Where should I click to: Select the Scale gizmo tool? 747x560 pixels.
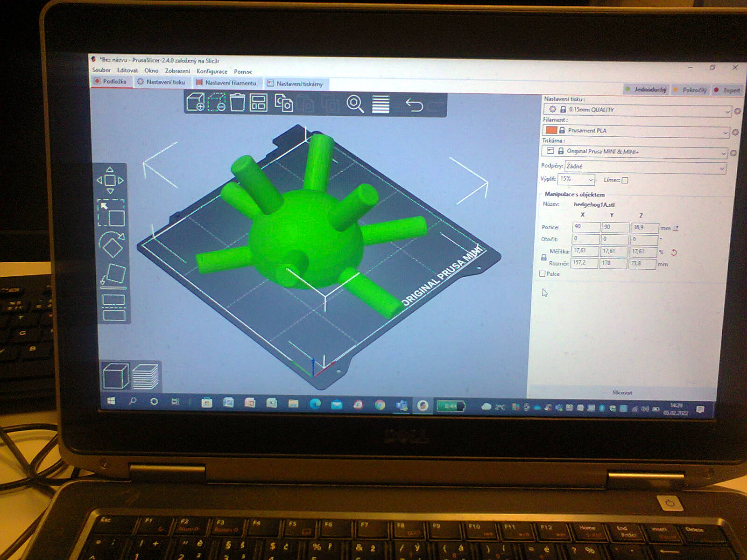(111, 213)
